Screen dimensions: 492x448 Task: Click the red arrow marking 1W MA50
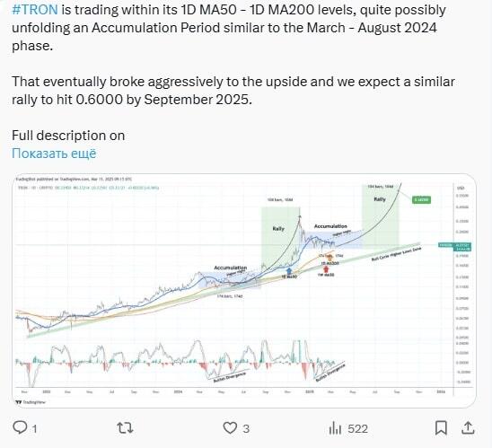tap(326, 268)
